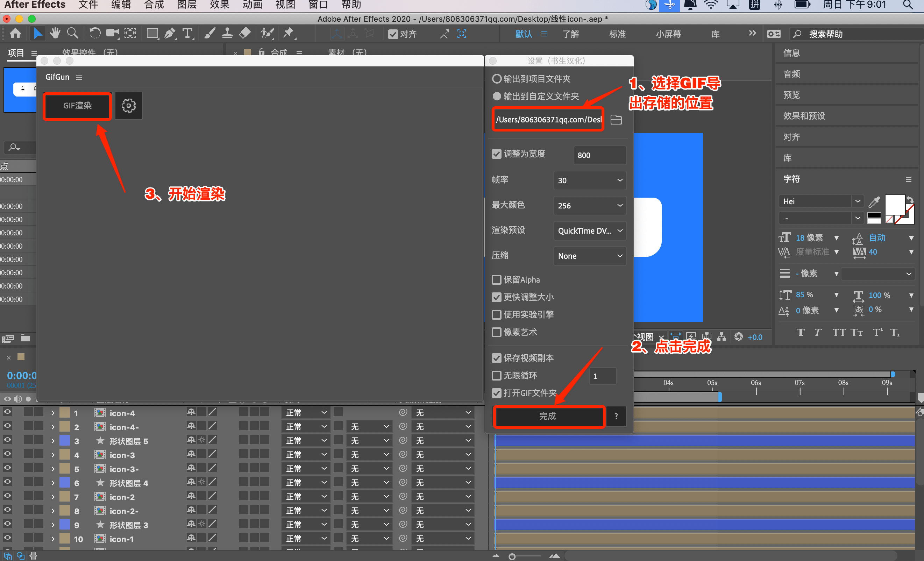The height and width of the screenshot is (561, 924).
Task: Switch to the 标准 workspace
Action: coord(617,34)
